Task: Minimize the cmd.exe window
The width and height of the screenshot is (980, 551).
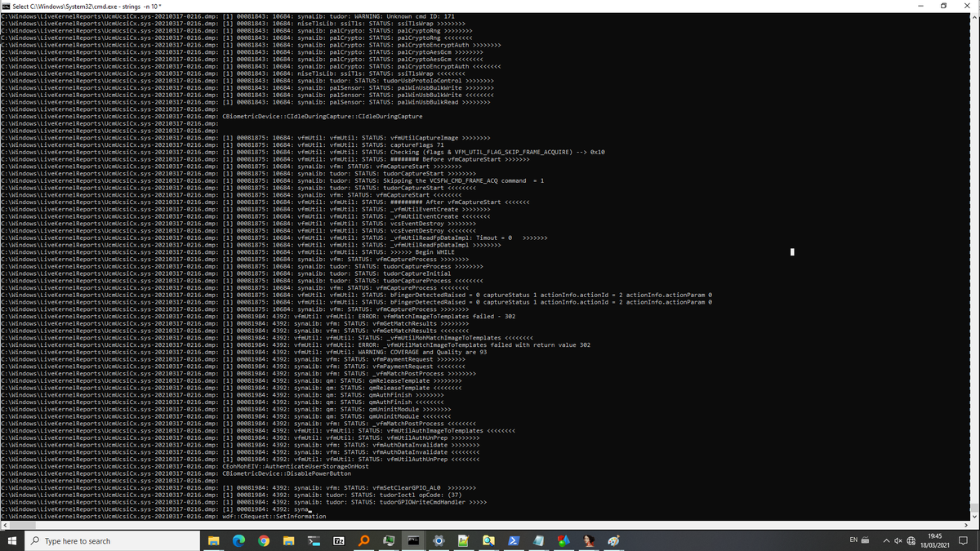Action: click(921, 6)
